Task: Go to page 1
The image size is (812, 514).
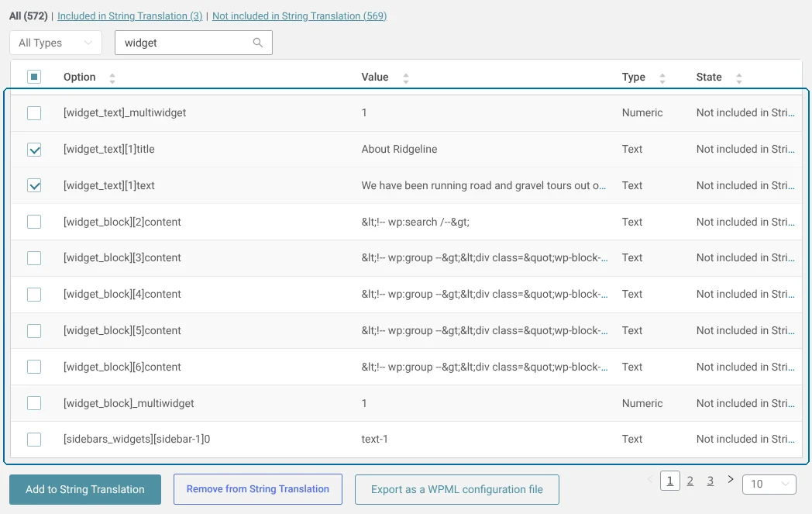Action: pos(669,481)
